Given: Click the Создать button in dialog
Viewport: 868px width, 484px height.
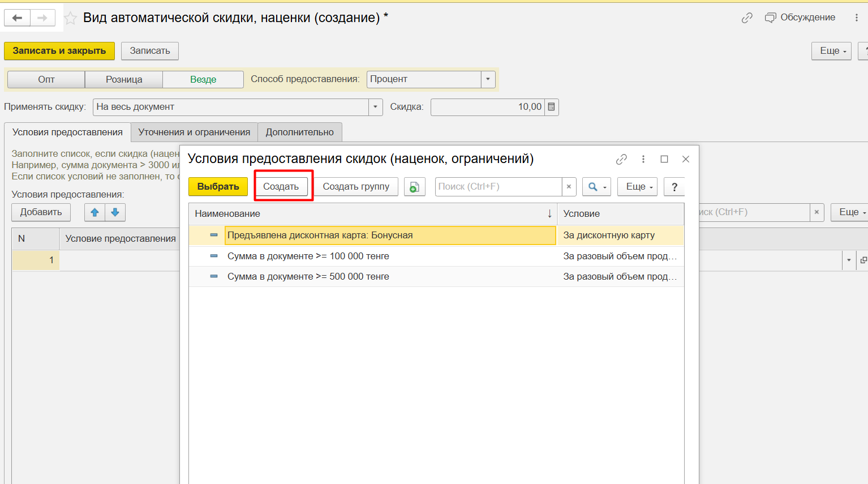Looking at the screenshot, I should (x=281, y=187).
